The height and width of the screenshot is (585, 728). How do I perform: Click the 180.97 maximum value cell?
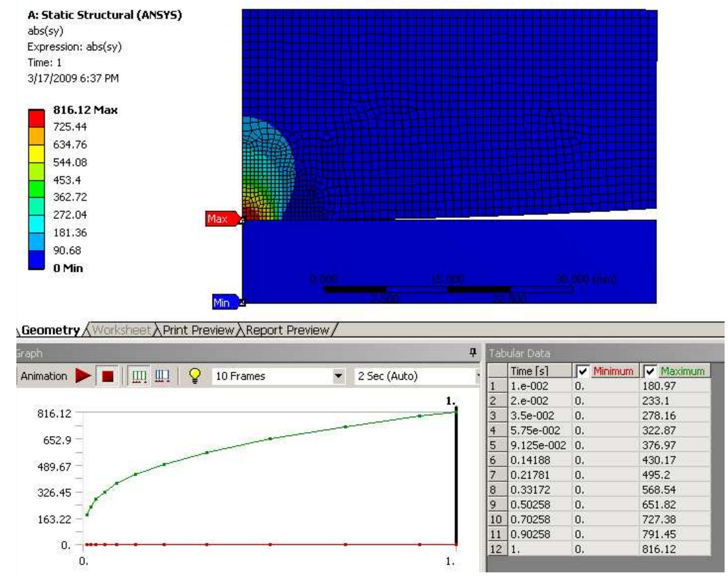[675, 386]
